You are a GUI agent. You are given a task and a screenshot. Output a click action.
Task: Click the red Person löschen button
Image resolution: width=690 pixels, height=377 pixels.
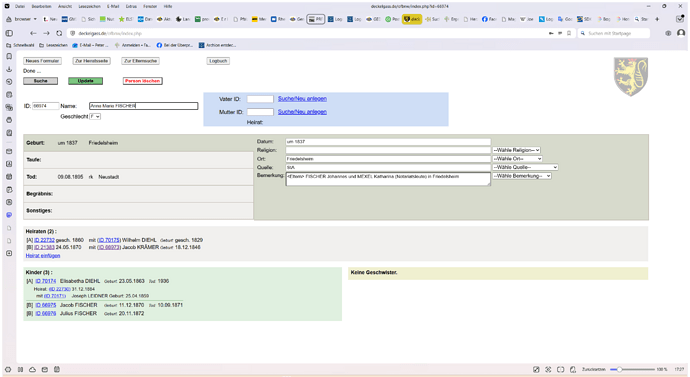pos(143,81)
